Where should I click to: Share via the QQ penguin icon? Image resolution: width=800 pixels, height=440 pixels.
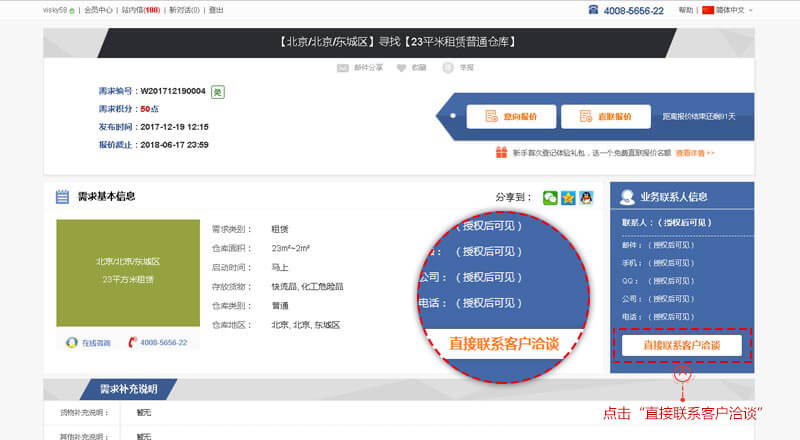[x=586, y=198]
